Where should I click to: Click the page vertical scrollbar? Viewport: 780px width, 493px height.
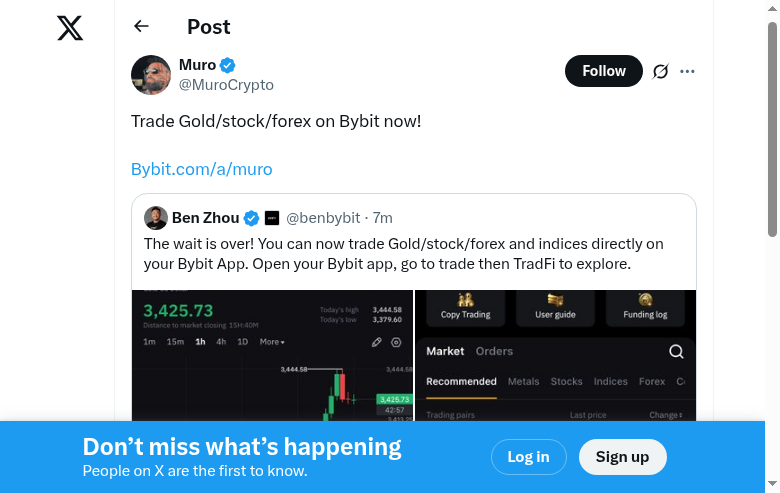point(772,130)
